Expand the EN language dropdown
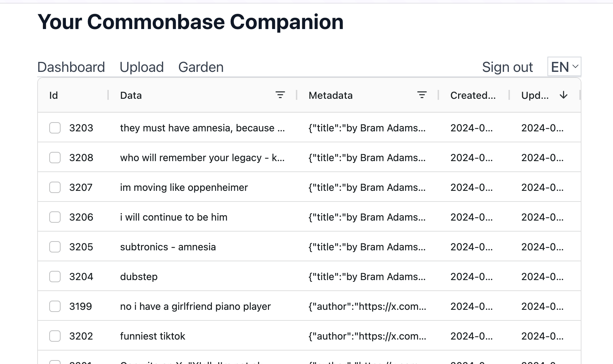613x364 pixels. [564, 67]
